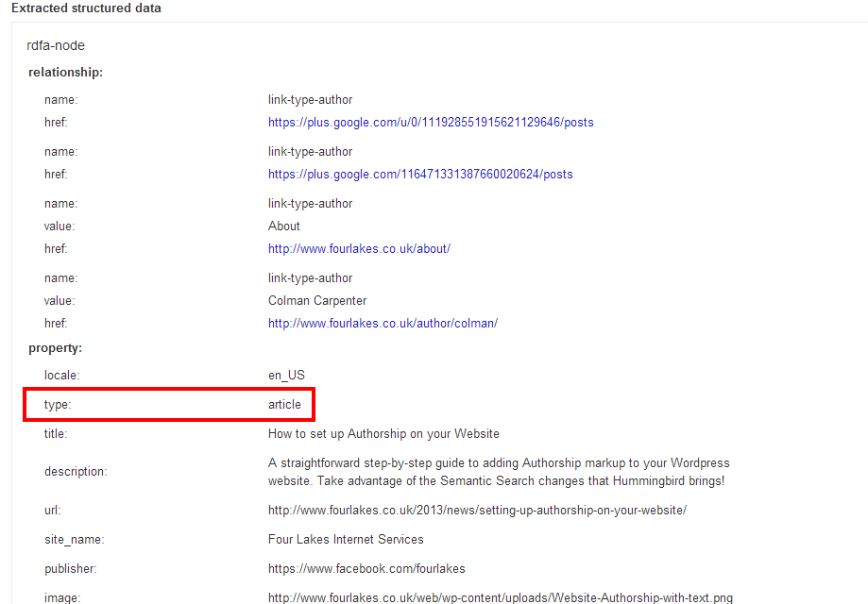
Task: Click the 'type:' property label
Action: [x=58, y=405]
